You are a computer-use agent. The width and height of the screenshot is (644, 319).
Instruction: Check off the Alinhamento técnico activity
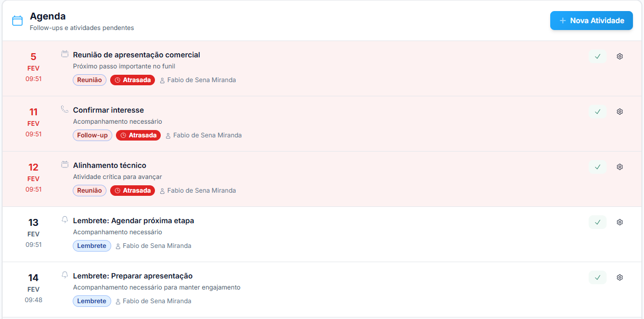[x=598, y=167]
